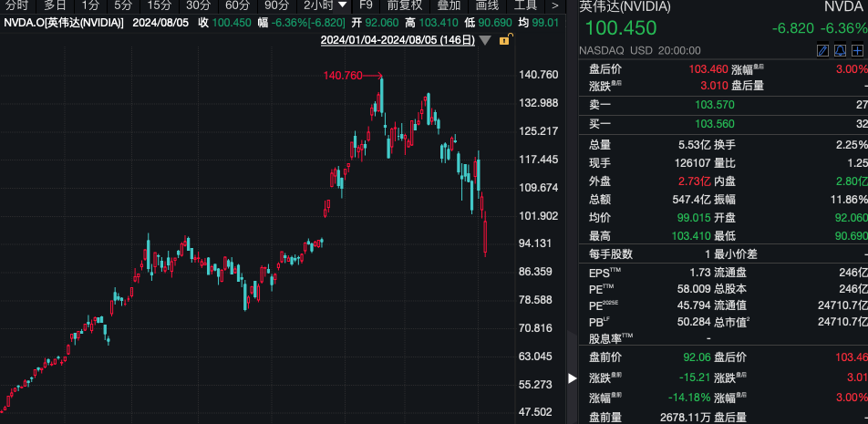Click the 最低 value 90.690 in side panel

[x=851, y=236]
